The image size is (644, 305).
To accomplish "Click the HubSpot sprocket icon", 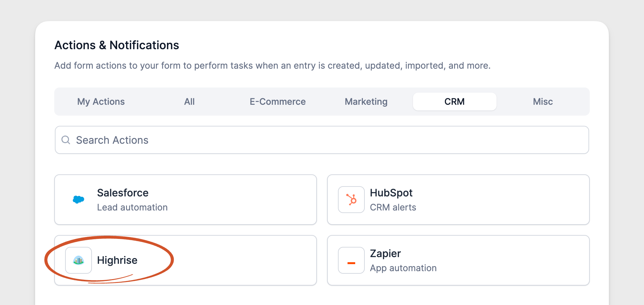I will coord(351,200).
